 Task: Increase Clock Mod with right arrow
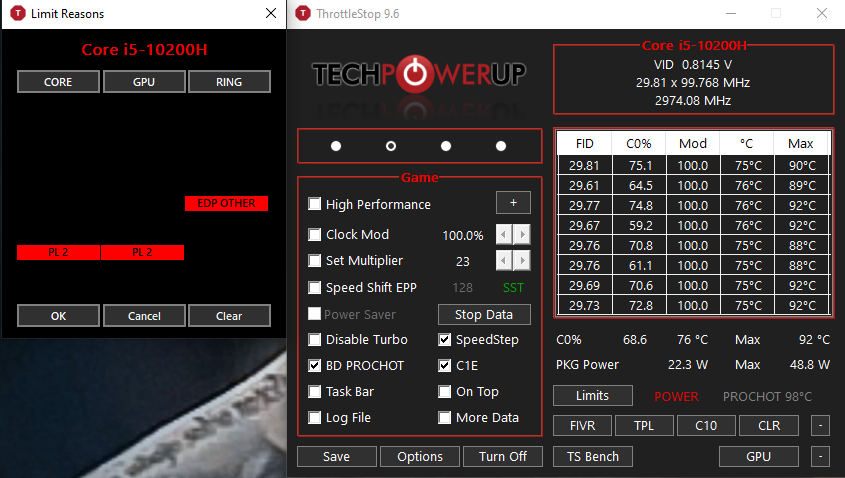[522, 235]
